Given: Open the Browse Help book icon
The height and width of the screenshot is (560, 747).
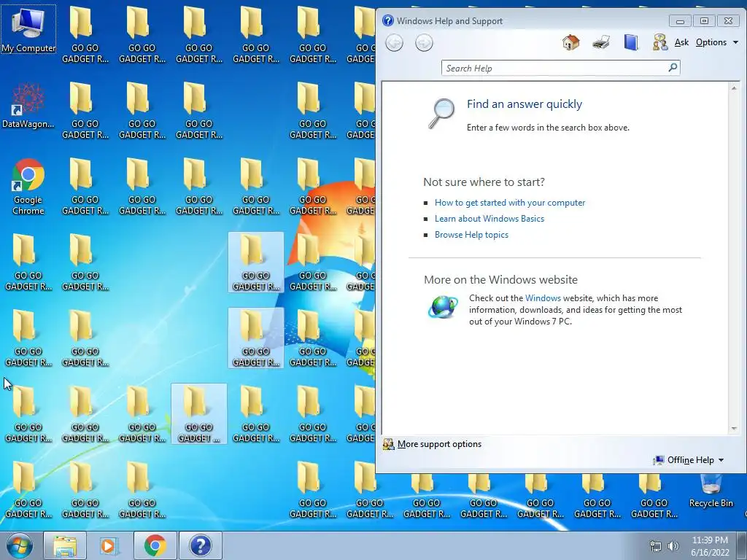Looking at the screenshot, I should pyautogui.click(x=631, y=43).
